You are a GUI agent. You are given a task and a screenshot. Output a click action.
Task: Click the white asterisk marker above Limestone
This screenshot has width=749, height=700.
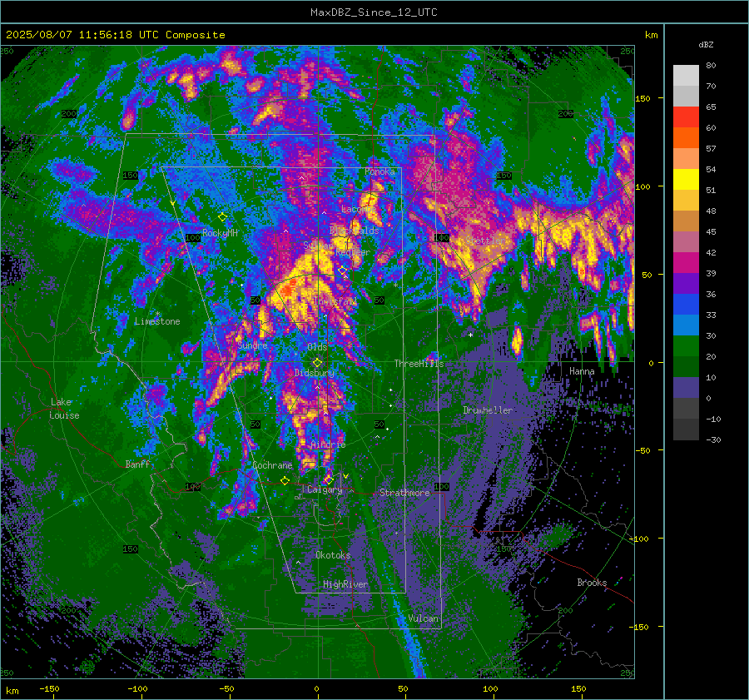tap(157, 314)
